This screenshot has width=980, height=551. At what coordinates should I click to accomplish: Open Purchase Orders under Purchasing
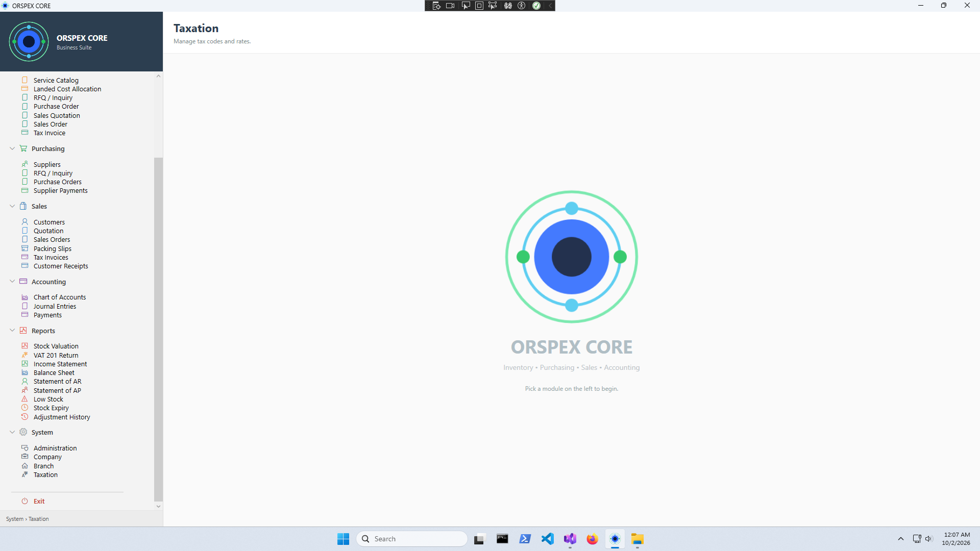58,182
